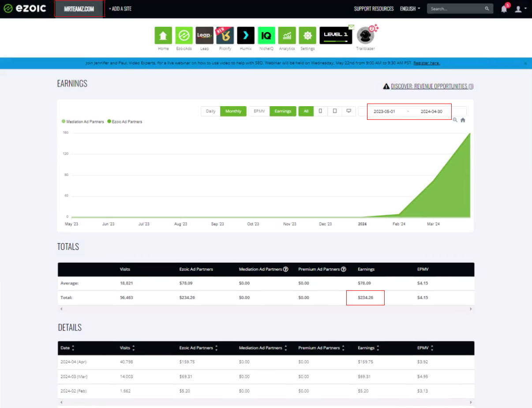Click the search magnifier in the top bar

487,9
